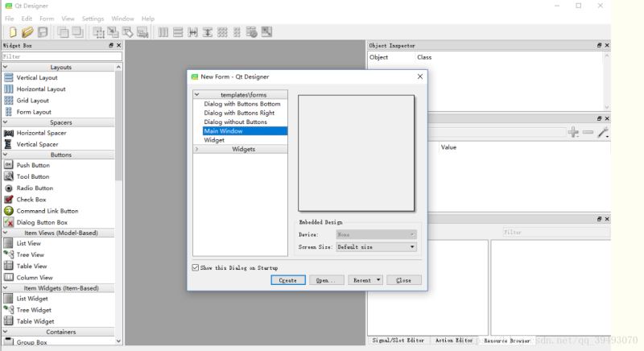Screen dimensions: 644x351
Task: Click the Grid Layout widget icon
Action: tap(9, 100)
